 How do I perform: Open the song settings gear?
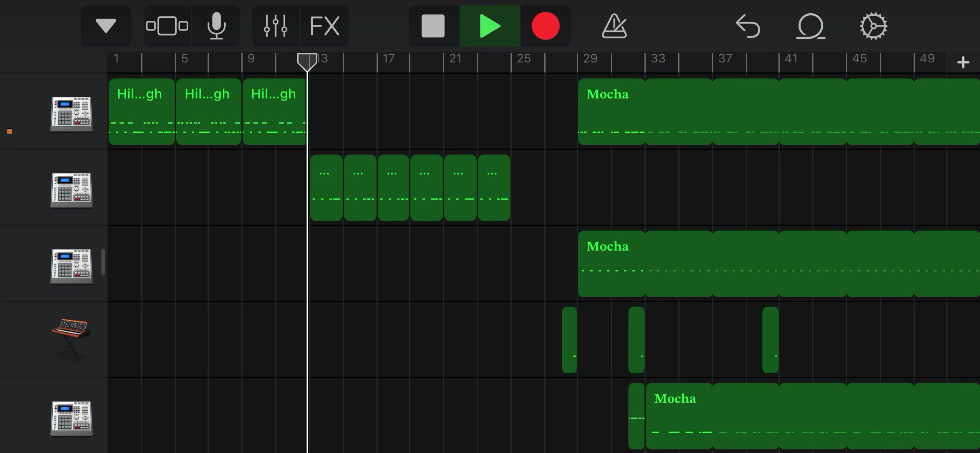(873, 26)
